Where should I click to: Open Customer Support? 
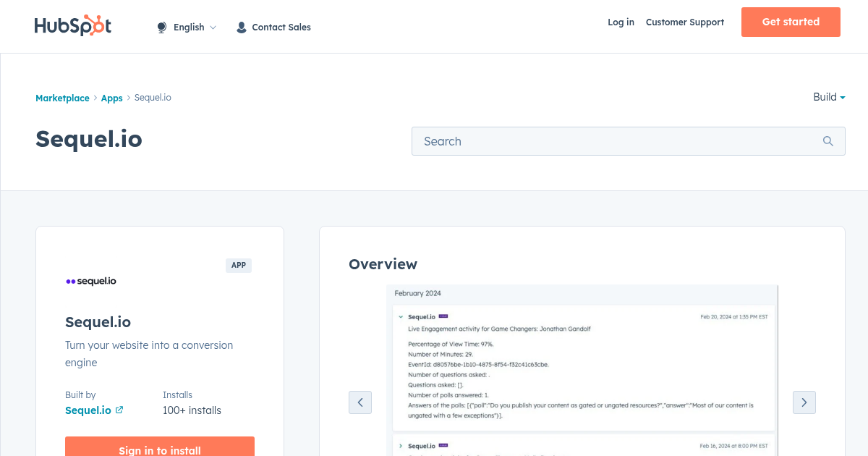(x=685, y=22)
